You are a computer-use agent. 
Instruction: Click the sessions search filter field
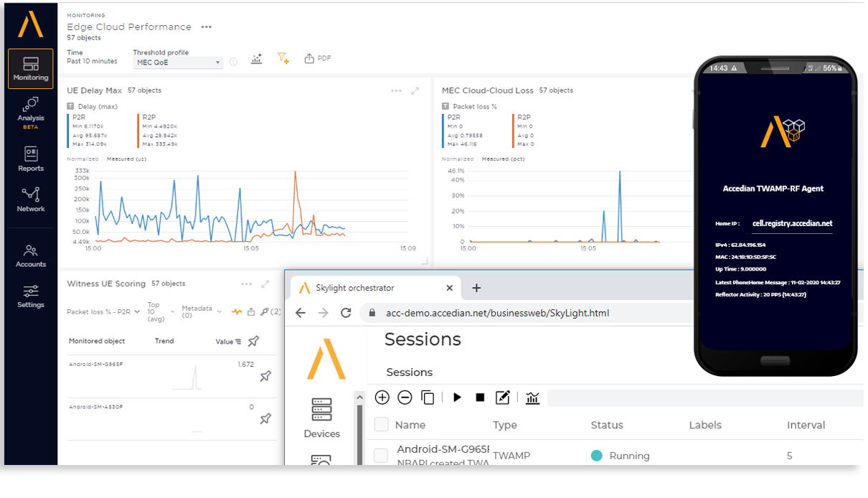point(705,398)
